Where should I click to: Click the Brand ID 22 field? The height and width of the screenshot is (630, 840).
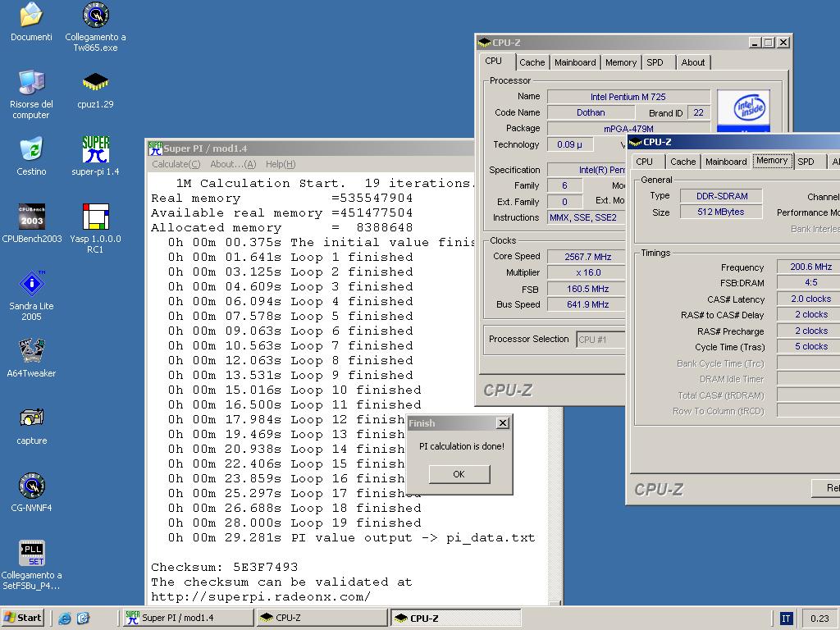pyautogui.click(x=699, y=112)
